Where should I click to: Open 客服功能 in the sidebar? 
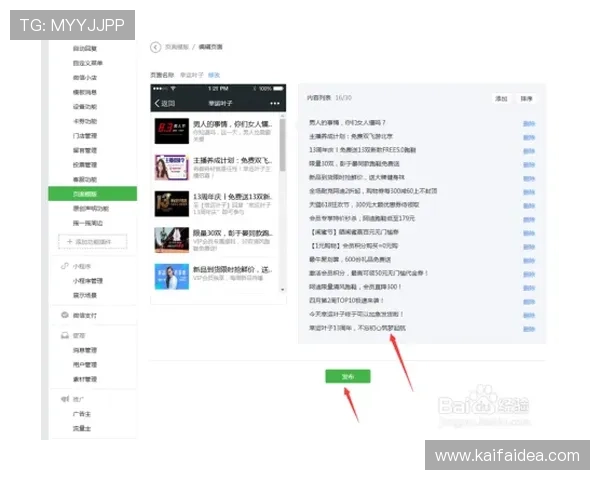click(85, 179)
